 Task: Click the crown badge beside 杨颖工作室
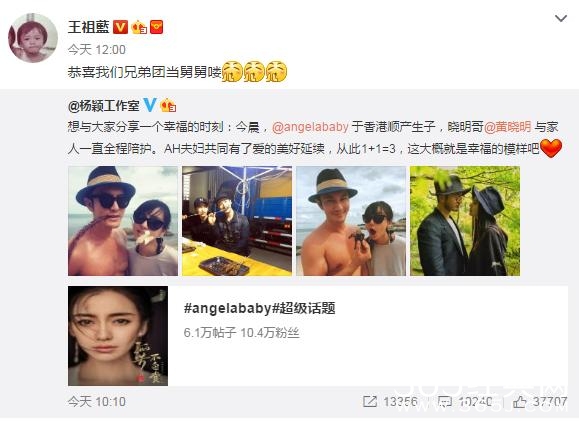pyautogui.click(x=168, y=105)
